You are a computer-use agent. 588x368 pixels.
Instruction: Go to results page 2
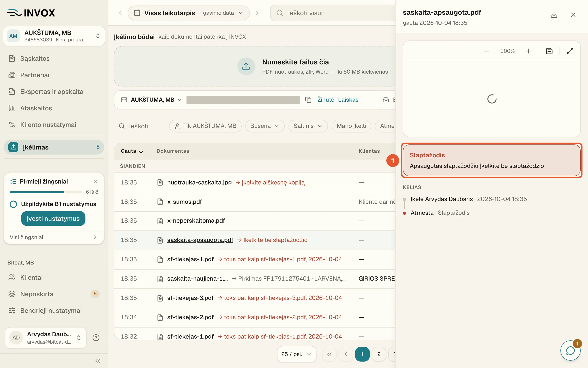click(379, 354)
